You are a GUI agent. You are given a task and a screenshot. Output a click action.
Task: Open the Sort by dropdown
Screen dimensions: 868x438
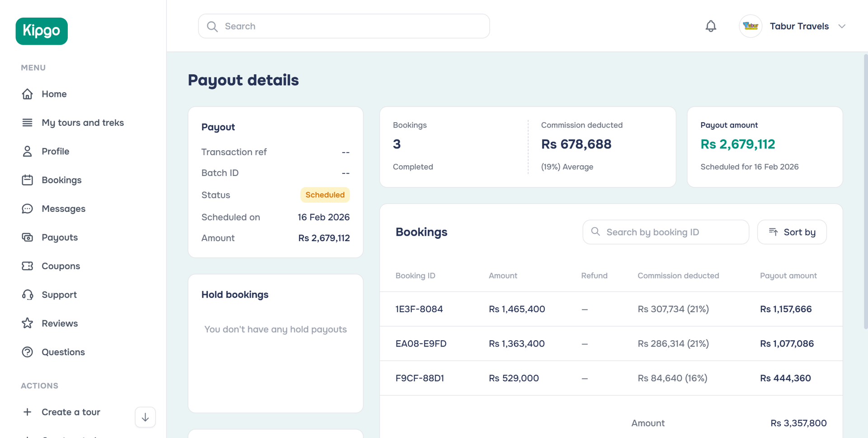coord(792,232)
